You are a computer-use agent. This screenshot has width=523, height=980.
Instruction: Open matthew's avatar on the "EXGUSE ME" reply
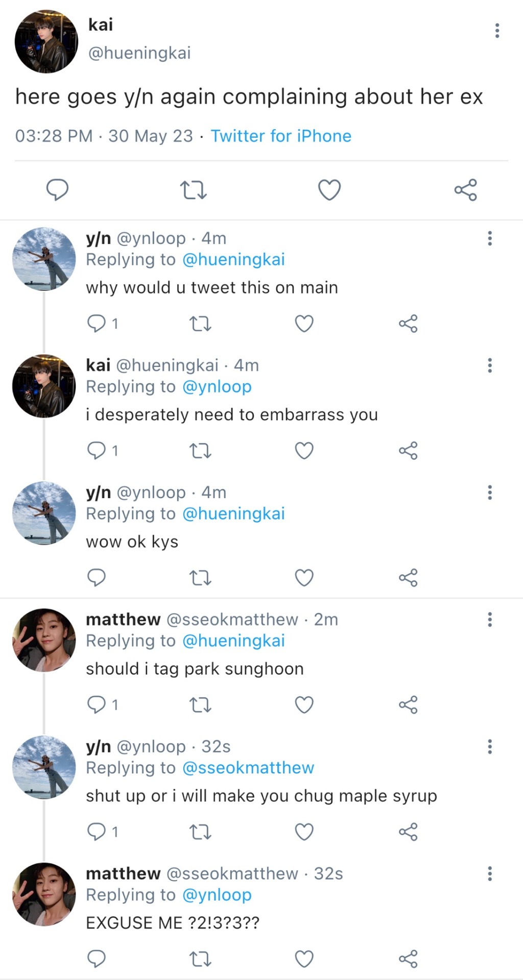[44, 894]
